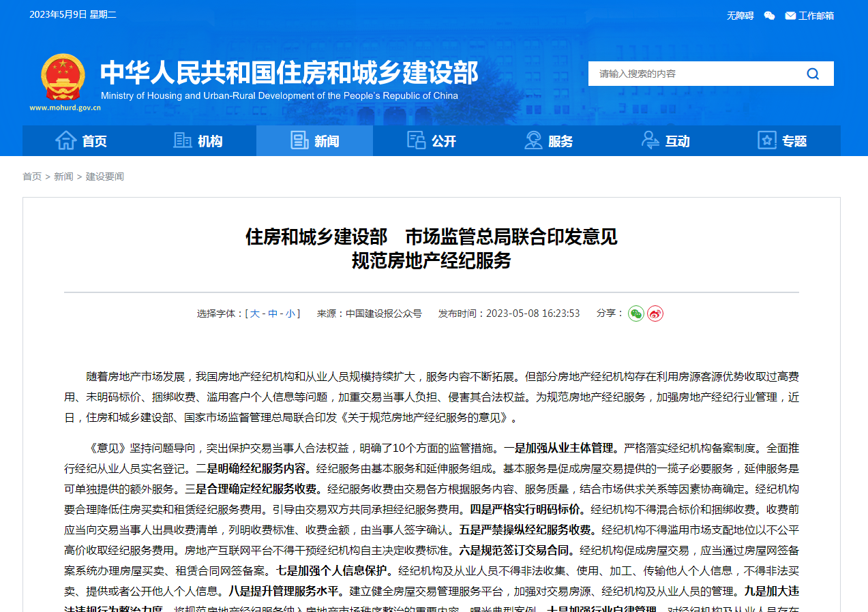This screenshot has height=612, width=868.
Task: Open 建设要闻 from the breadcrumb trail
Action: click(x=104, y=176)
